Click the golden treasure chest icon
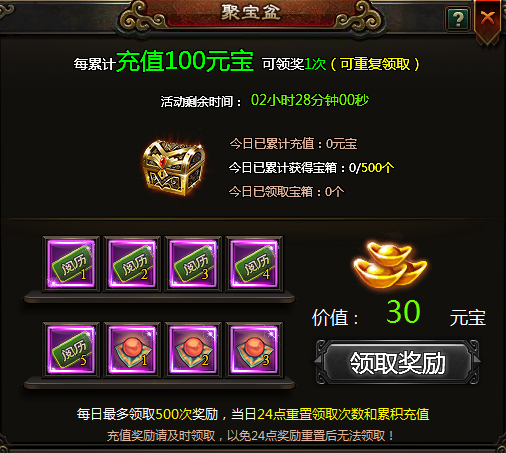 click(x=174, y=167)
